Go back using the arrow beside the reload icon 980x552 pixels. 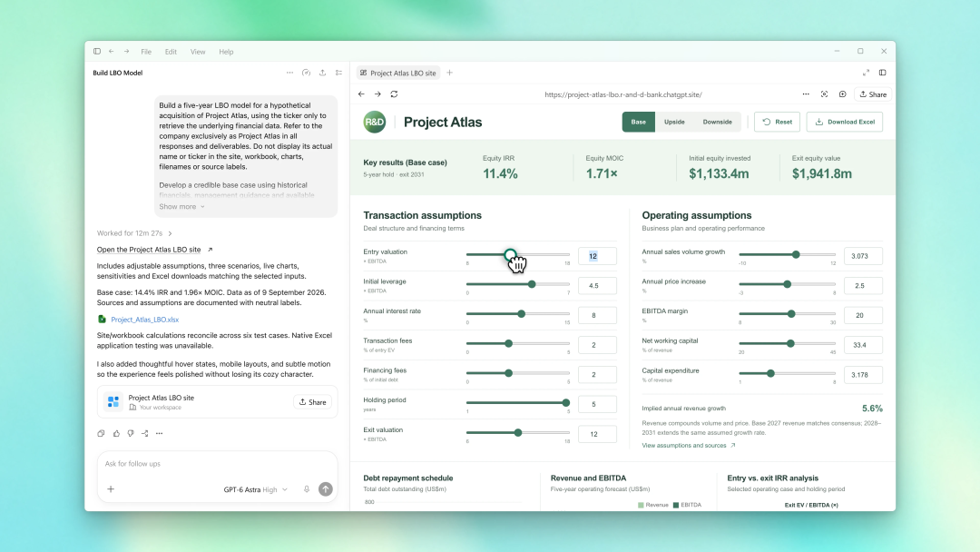tap(361, 94)
